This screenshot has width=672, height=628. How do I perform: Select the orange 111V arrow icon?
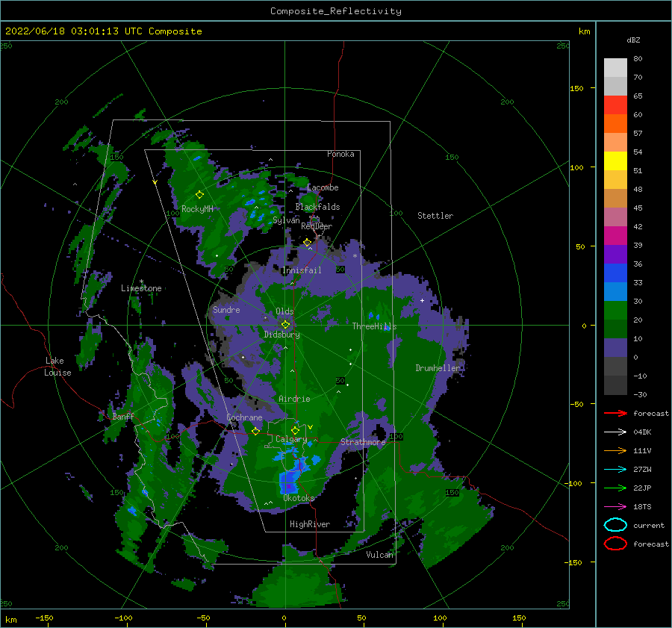pyautogui.click(x=615, y=450)
